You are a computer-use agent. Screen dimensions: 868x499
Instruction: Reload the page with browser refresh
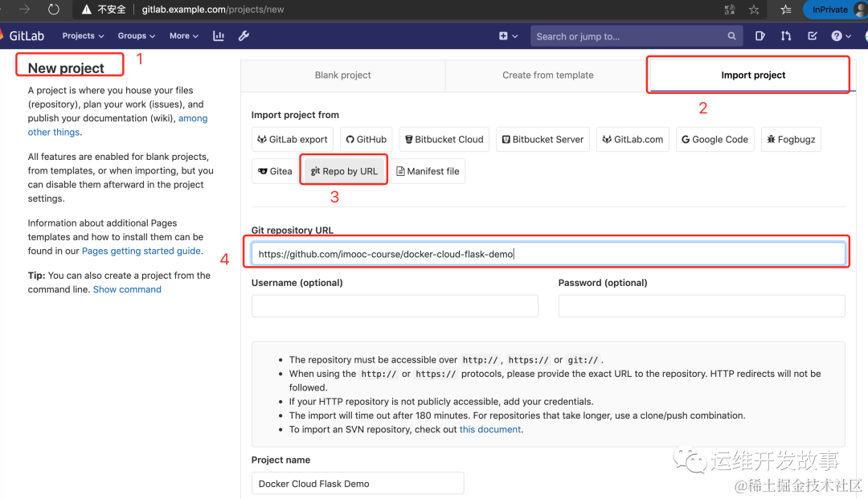(53, 10)
